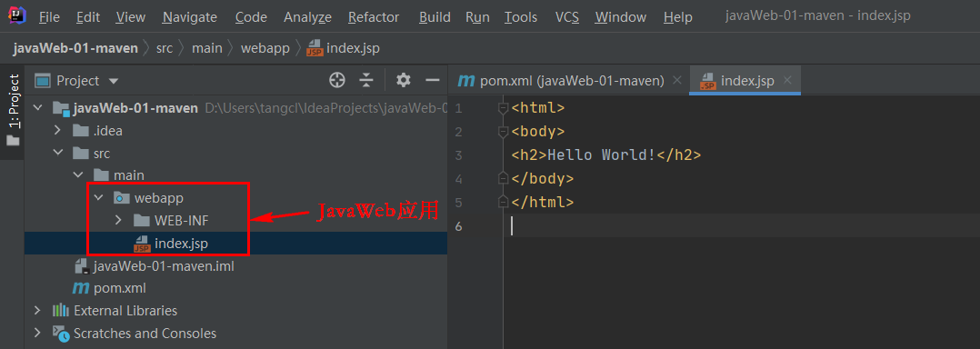Click the main breadcrumb
This screenshot has width=980, height=349.
click(207, 48)
